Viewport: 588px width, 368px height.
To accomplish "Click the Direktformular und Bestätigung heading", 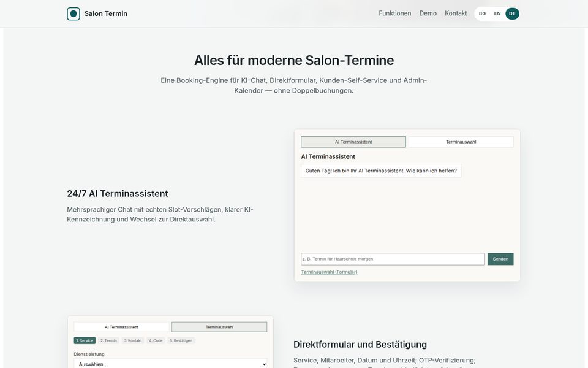I will (360, 345).
